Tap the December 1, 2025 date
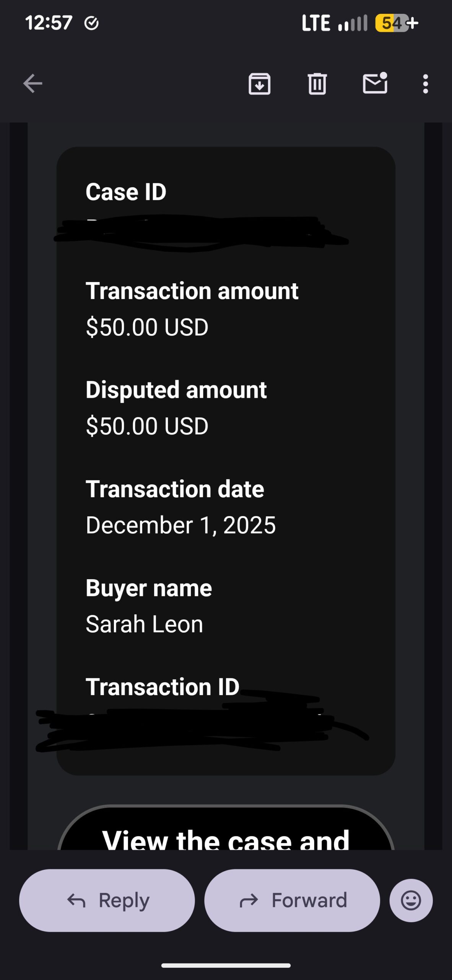The height and width of the screenshot is (980, 452). pos(180,525)
